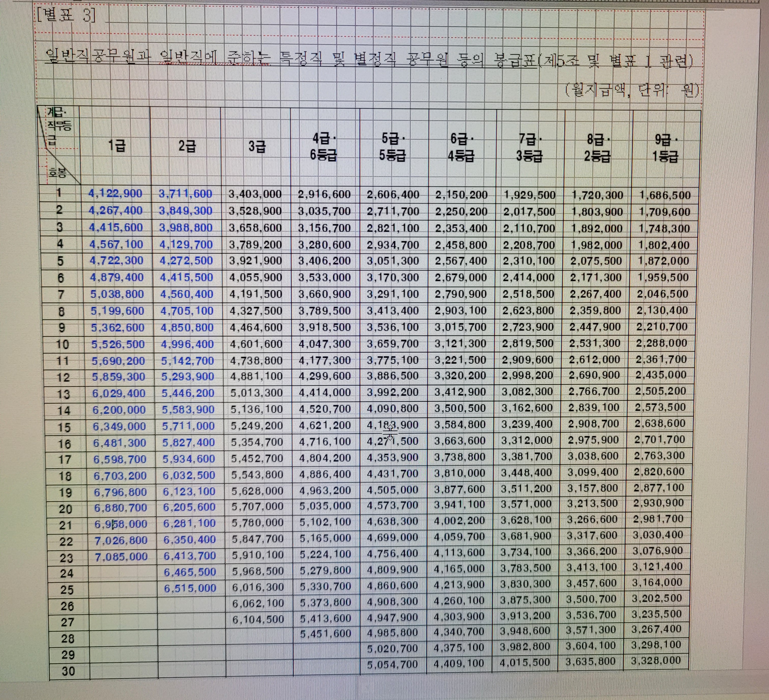Click 호봉 row number 30 cell

pyautogui.click(x=68, y=671)
